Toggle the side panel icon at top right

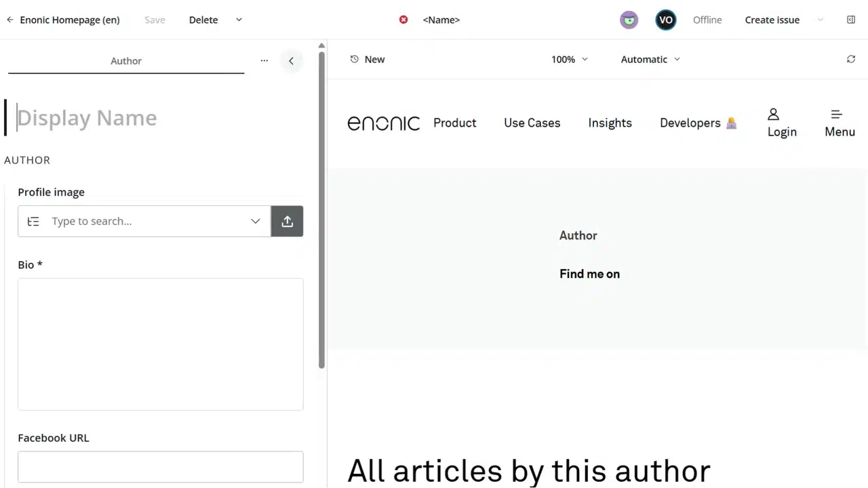851,20
